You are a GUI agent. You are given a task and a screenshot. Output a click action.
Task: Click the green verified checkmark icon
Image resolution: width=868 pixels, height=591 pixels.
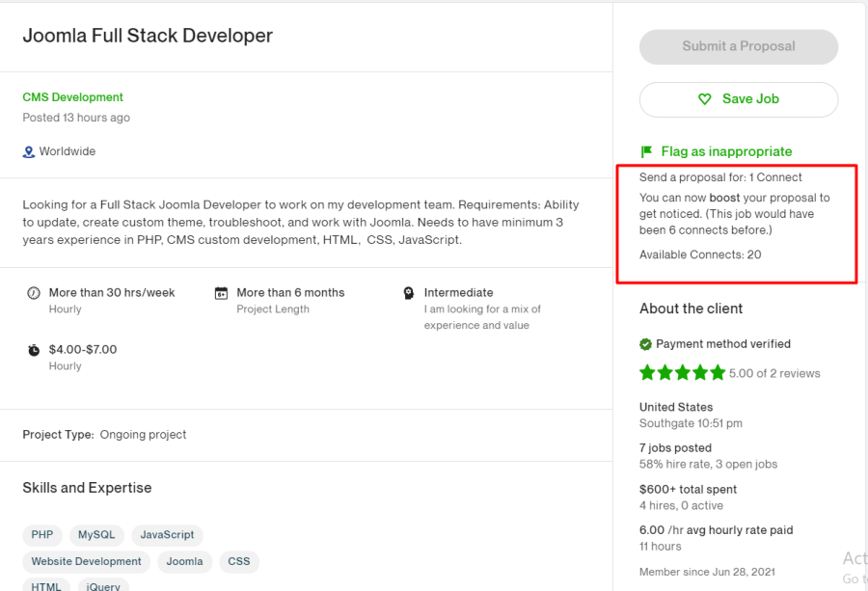(646, 343)
